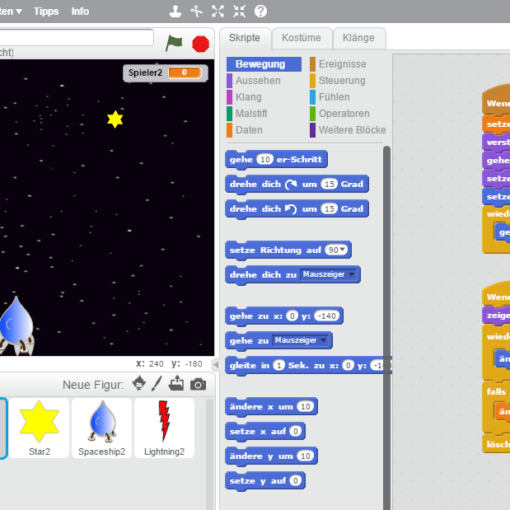The height and width of the screenshot is (510, 510).
Task: Click the block help question mark icon
Action: click(x=261, y=11)
